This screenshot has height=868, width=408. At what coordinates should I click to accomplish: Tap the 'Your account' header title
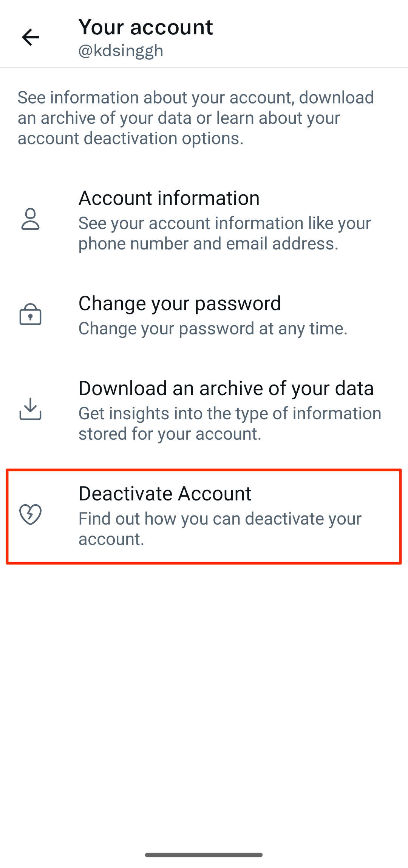coord(145,27)
